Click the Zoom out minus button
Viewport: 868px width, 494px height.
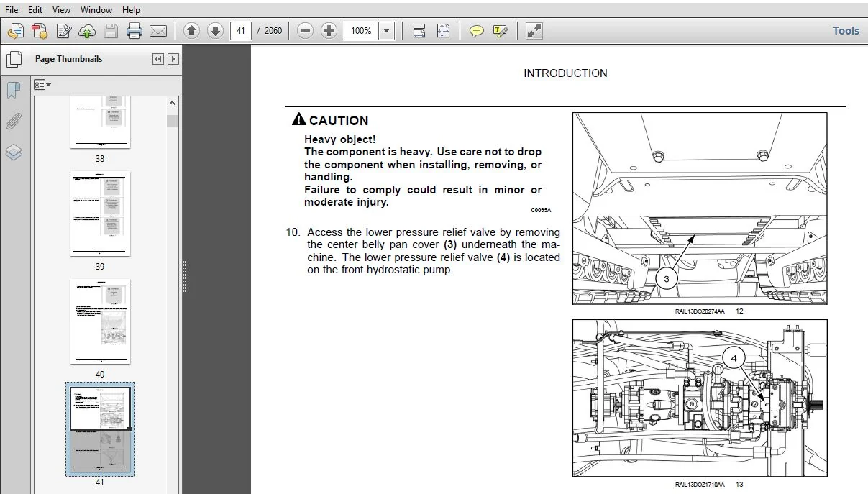coord(305,31)
